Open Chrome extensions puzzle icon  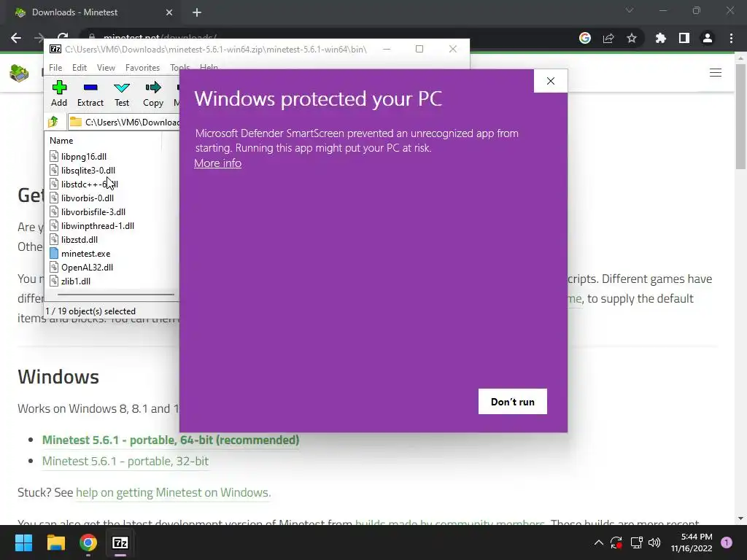point(660,38)
